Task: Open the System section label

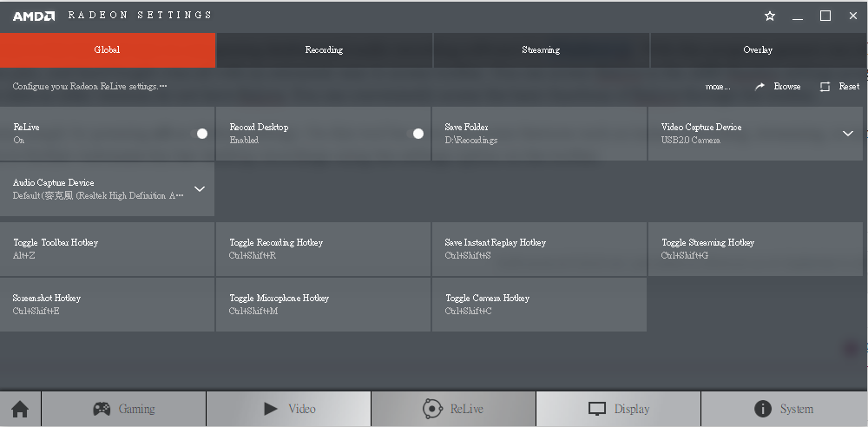Action: click(797, 410)
